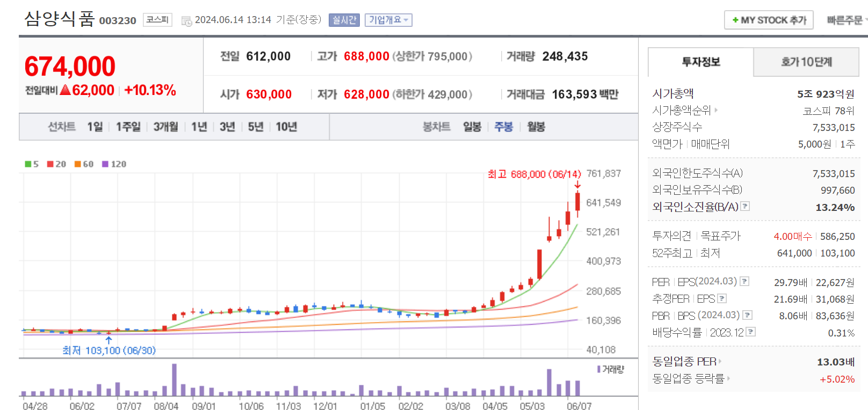Switch to the 투자정보 tab

pyautogui.click(x=701, y=62)
